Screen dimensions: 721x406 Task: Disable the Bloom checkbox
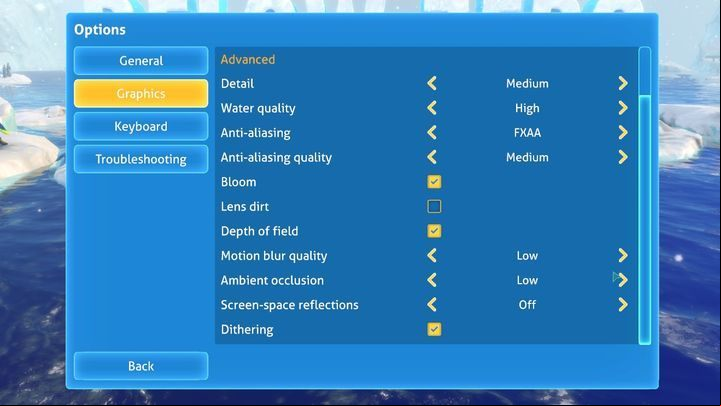pyautogui.click(x=434, y=182)
